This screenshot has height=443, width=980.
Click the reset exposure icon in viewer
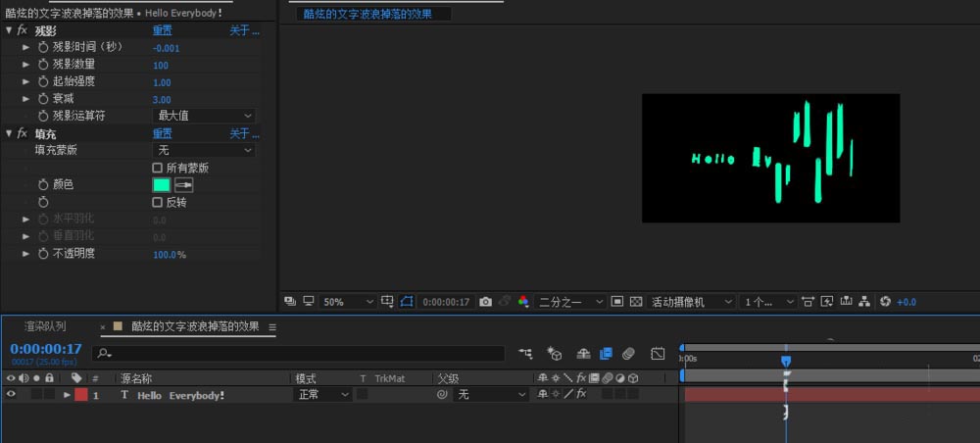coord(885,302)
